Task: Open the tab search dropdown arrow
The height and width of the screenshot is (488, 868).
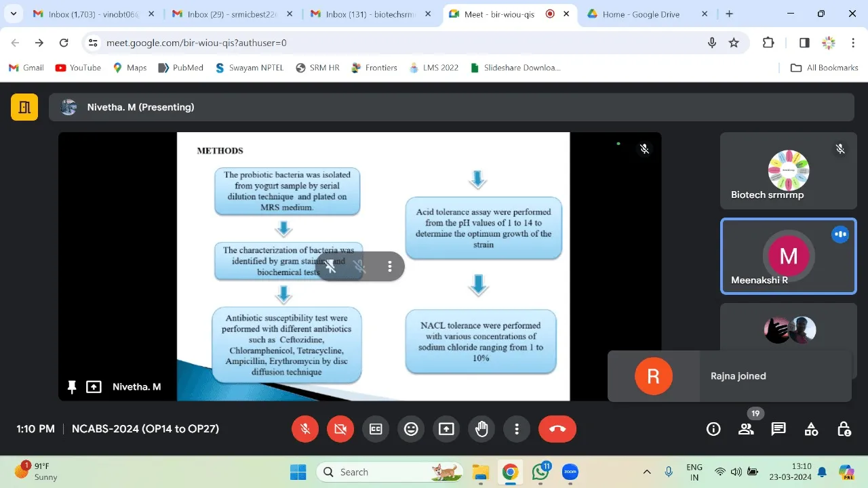Action: click(14, 14)
